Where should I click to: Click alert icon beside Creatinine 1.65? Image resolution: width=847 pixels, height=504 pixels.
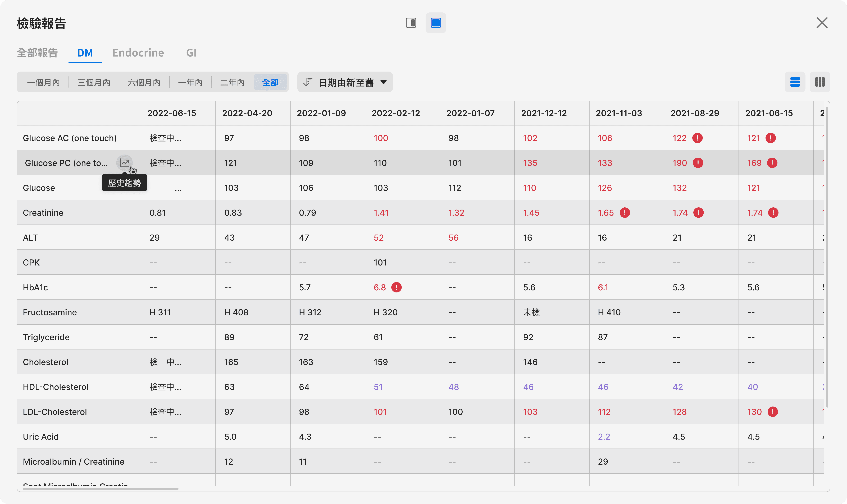click(x=625, y=213)
